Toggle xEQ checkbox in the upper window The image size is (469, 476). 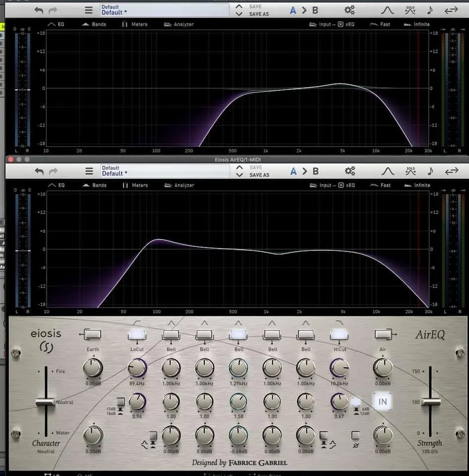pos(341,24)
